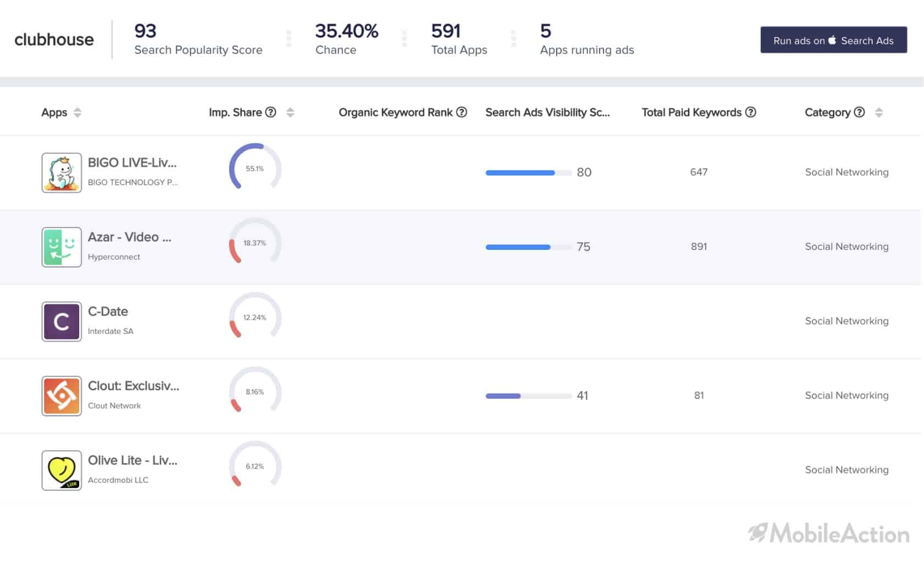Open Total Paid Keywords help icon
924x570 pixels.
751,112
